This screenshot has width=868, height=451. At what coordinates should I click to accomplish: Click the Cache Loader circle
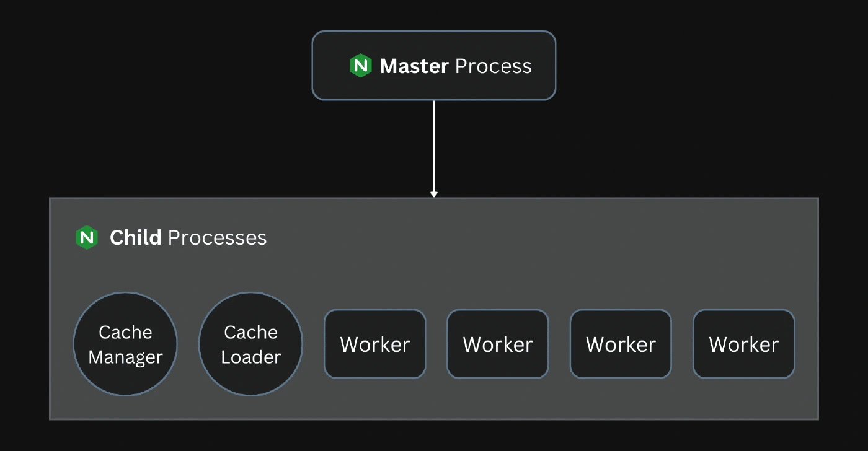click(250, 344)
